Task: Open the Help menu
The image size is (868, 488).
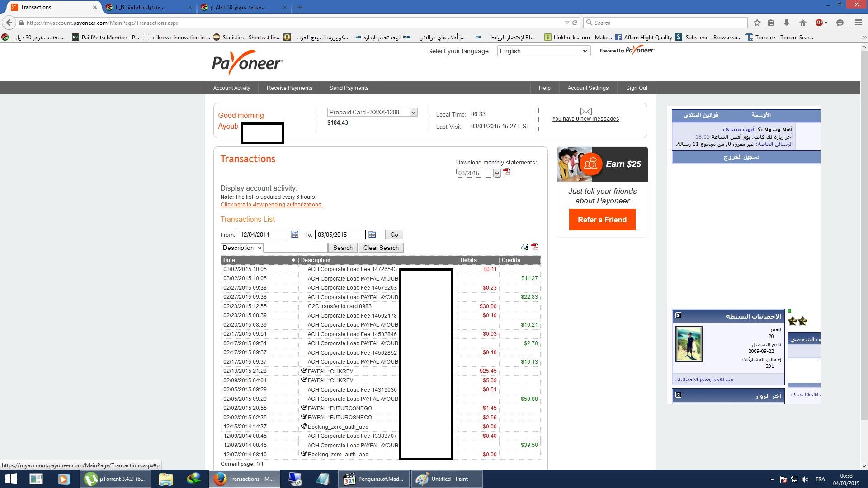Action: pyautogui.click(x=544, y=88)
